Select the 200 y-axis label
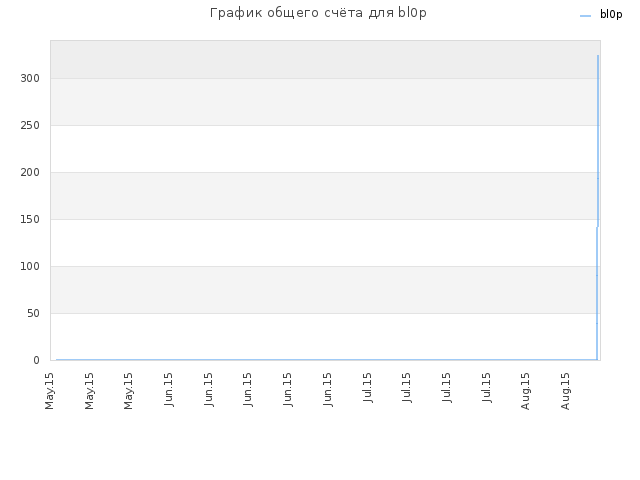The height and width of the screenshot is (480, 640). click(30, 172)
